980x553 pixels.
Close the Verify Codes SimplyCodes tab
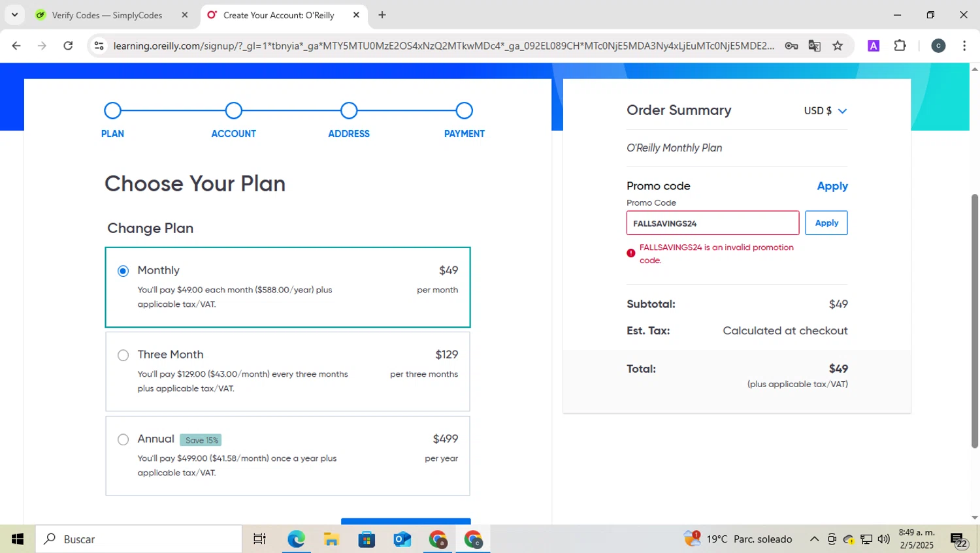pos(185,15)
